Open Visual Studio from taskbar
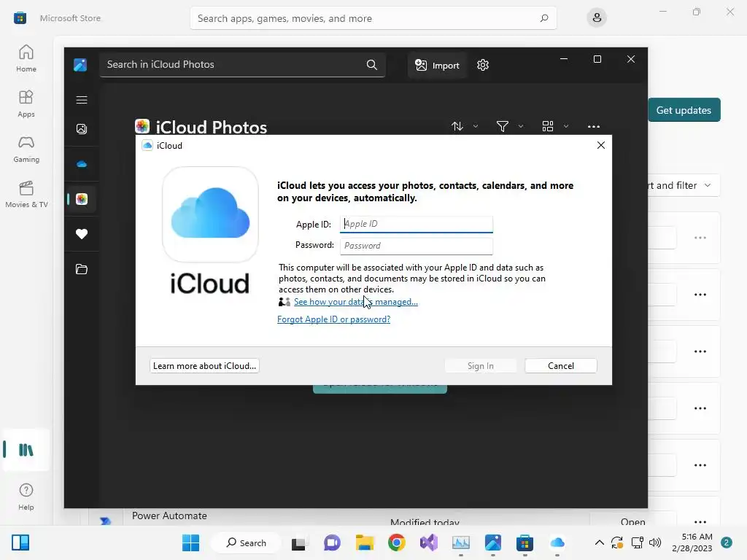The image size is (747, 560). (428, 542)
